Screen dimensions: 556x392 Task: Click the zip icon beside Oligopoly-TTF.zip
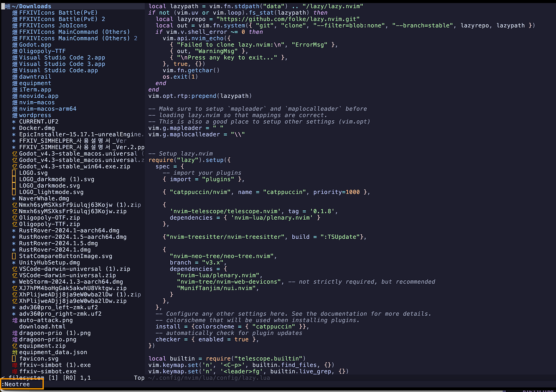(15, 224)
